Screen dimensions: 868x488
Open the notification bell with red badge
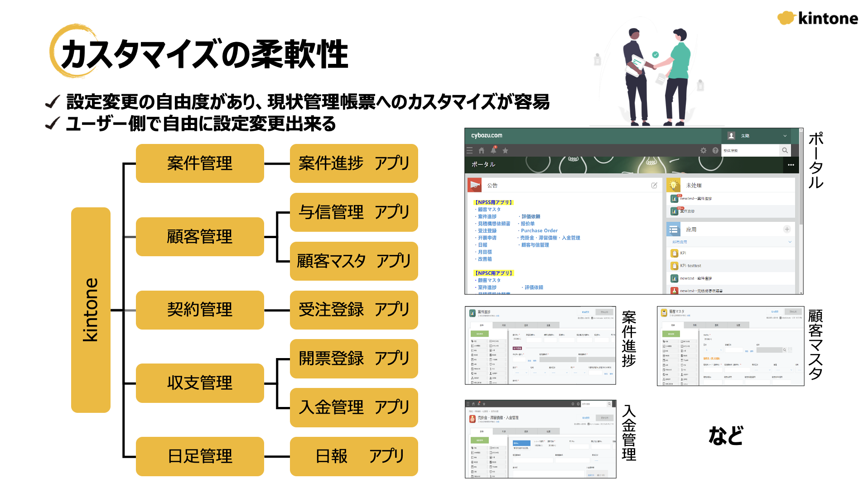point(493,150)
